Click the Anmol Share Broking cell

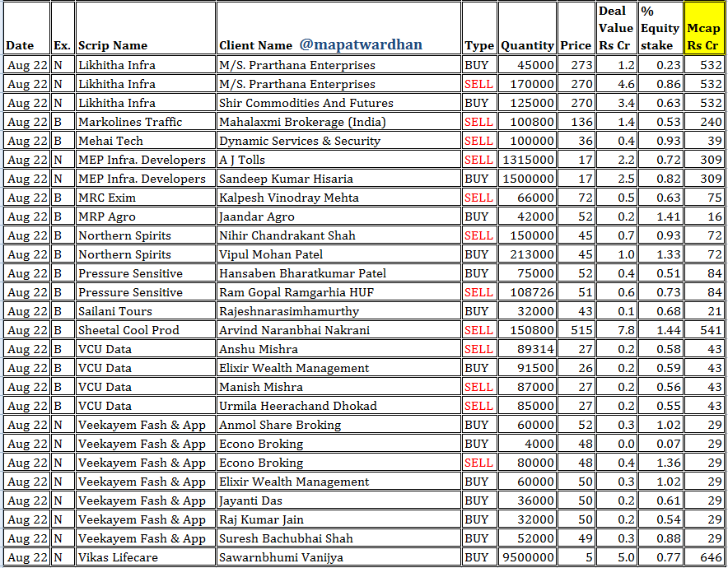click(x=338, y=425)
